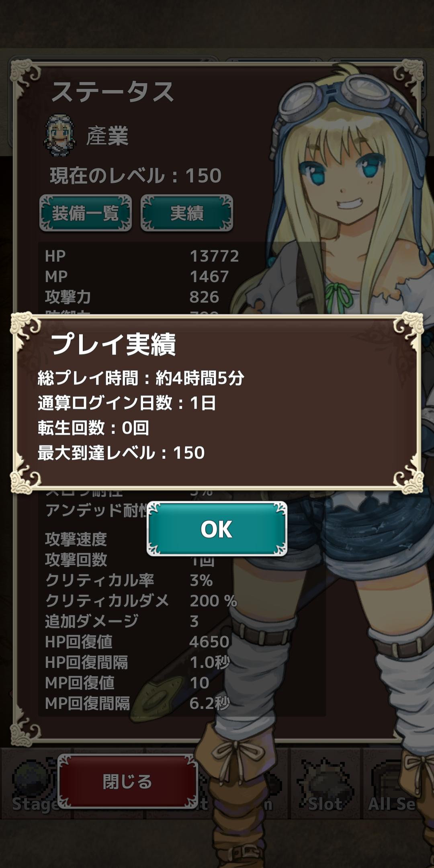
Task: Tap the 総プレイ時間 line in the dialog
Action: (141, 378)
